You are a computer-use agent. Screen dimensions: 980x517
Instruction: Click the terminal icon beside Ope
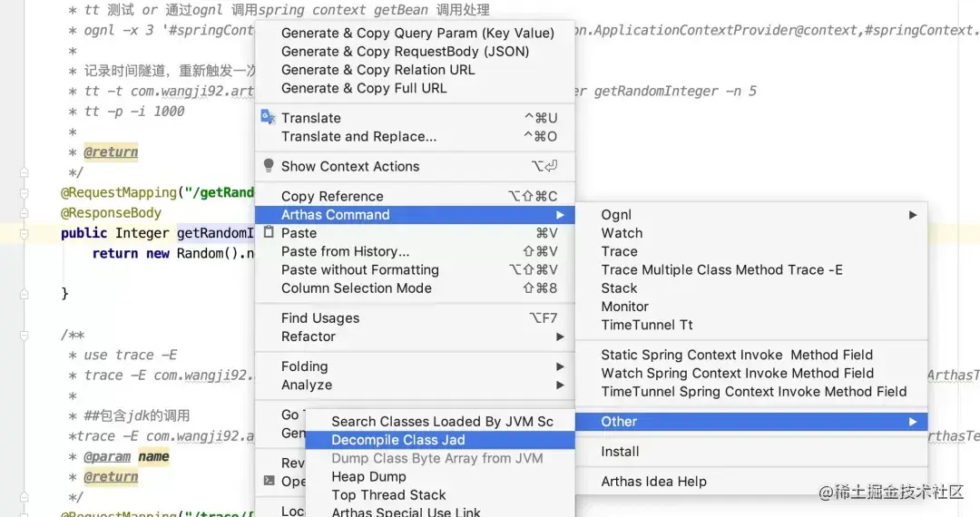coord(269,481)
